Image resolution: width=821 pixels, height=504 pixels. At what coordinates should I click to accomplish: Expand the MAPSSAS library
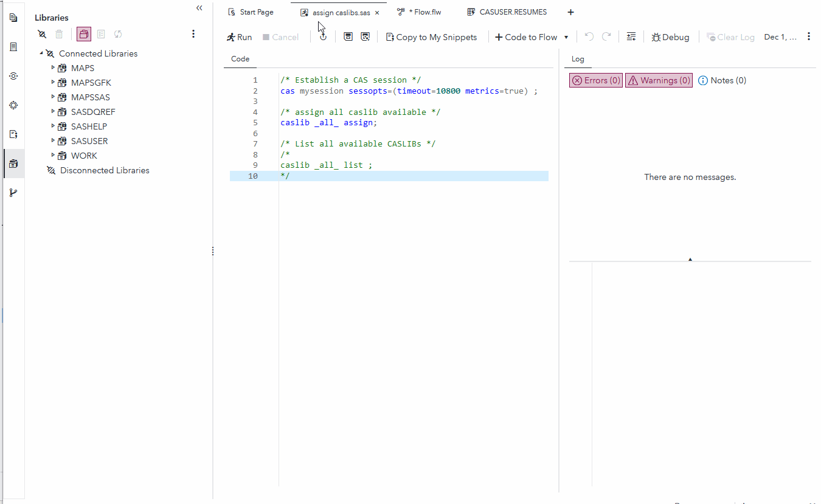click(x=53, y=97)
